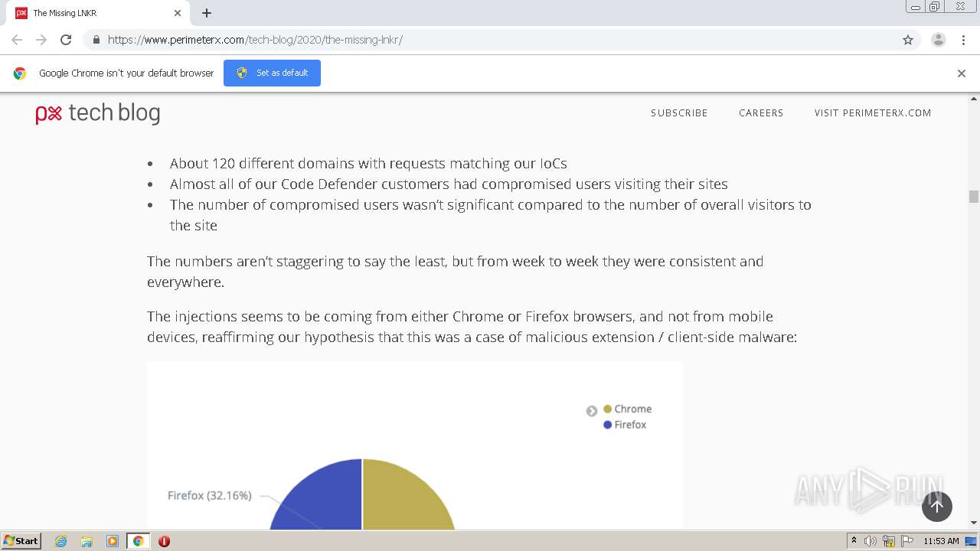Expand the chart legend arrow
Image resolution: width=980 pixels, height=551 pixels.
[592, 411]
